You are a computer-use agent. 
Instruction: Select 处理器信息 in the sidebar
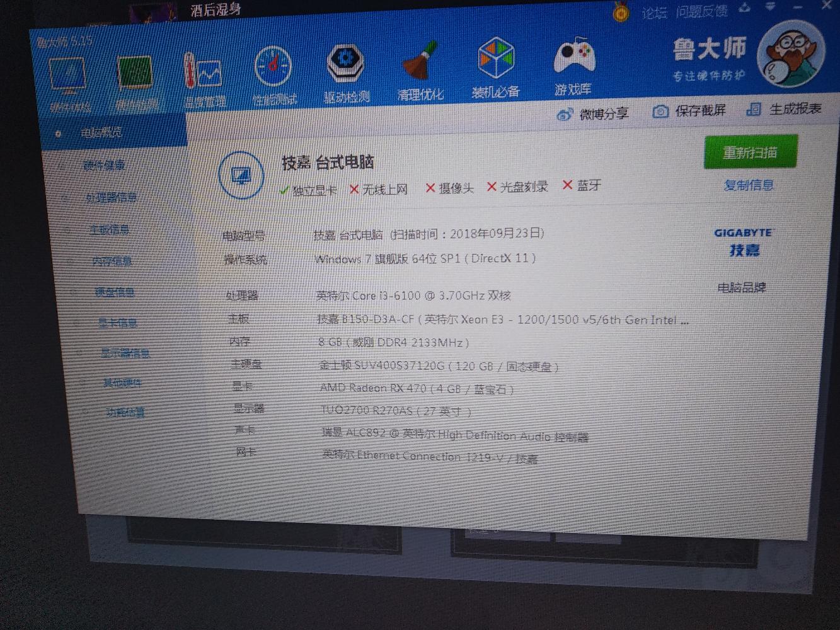[x=111, y=198]
